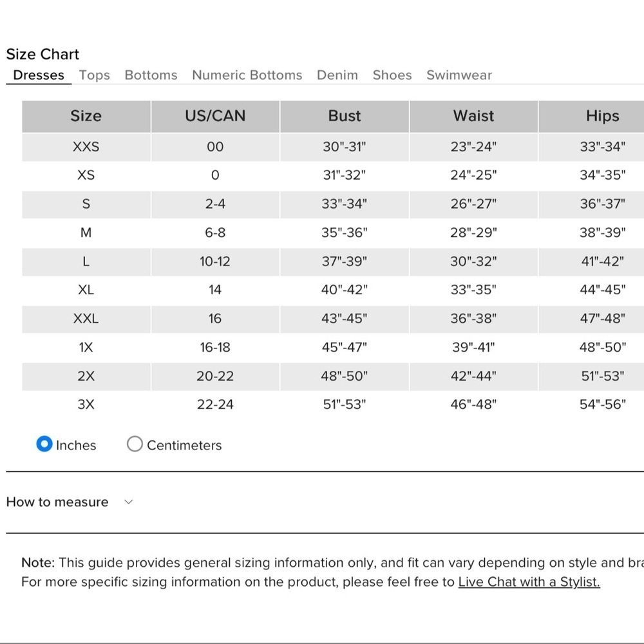Viewport: 644px width, 644px height.
Task: Open the How to measure section
Action: 57,502
